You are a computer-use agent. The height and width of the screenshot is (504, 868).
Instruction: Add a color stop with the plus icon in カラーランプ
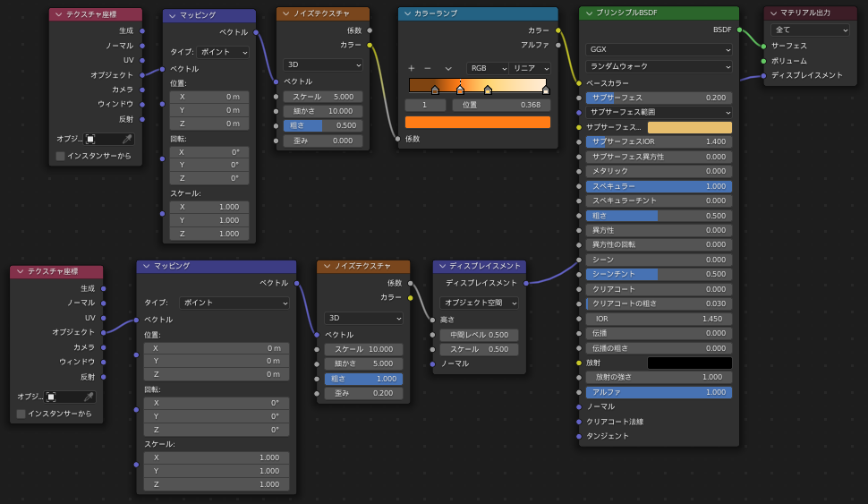coord(412,68)
